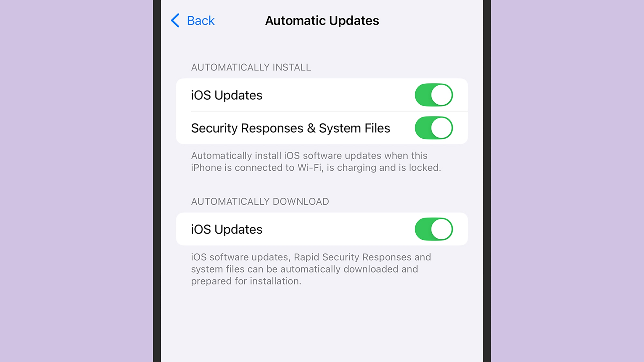Disable iOS Updates automatic download toggle
The height and width of the screenshot is (362, 644).
point(434,229)
